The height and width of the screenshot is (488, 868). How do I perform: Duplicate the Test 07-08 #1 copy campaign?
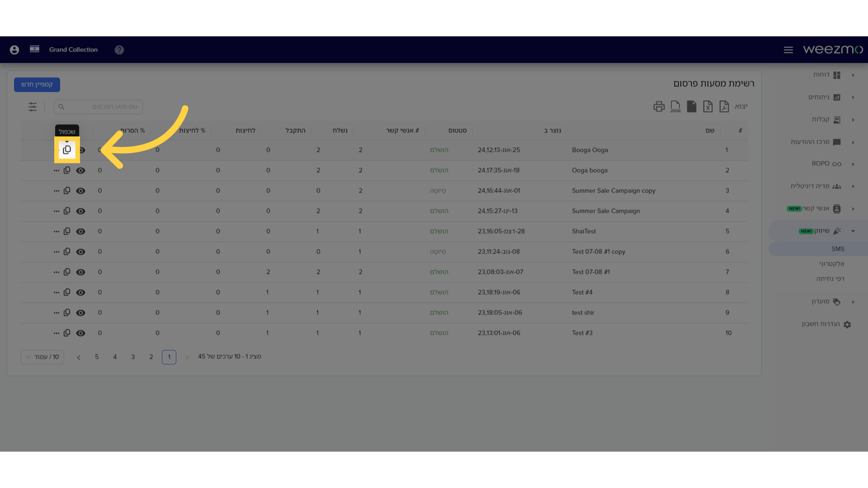(67, 252)
